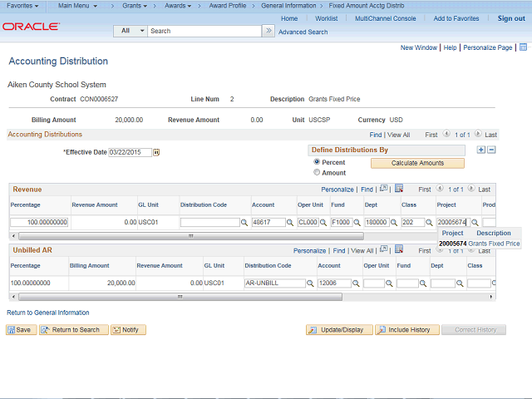Open General Information breadcrumb

[x=288, y=6]
